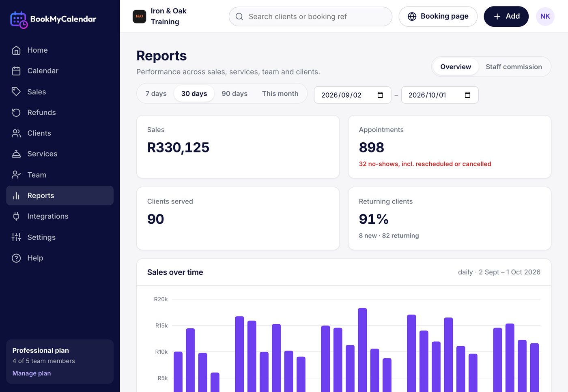This screenshot has height=392, width=568.
Task: Switch to the Overview tab
Action: (456, 67)
